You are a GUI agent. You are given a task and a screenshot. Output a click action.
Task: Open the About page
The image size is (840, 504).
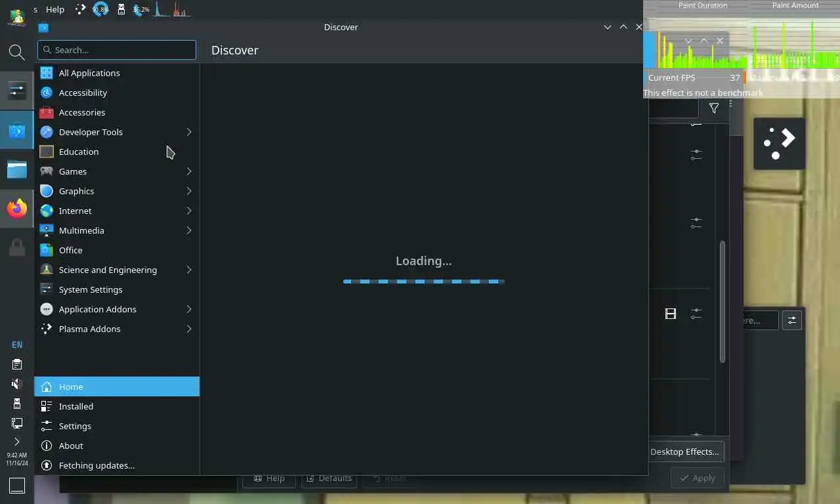(x=117, y=446)
